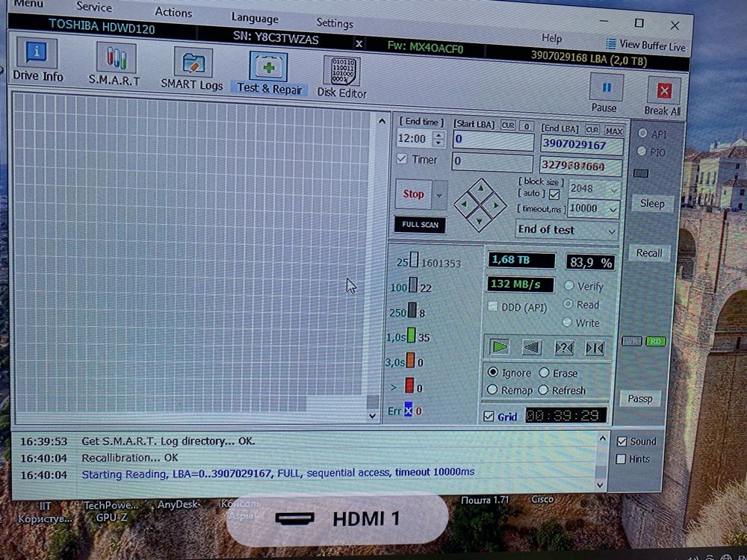This screenshot has width=747, height=560.
Task: Open the timeout 10000 ms dropdown
Action: click(x=613, y=210)
